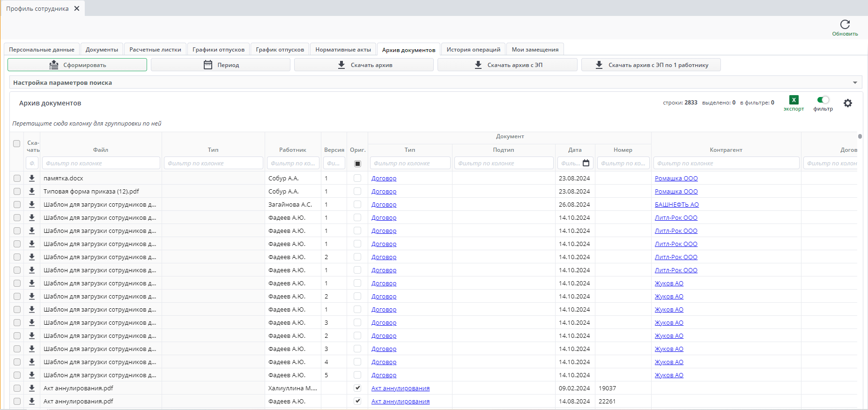Expand Настройка параметров поиска panel
This screenshot has width=868, height=410.
(854, 83)
